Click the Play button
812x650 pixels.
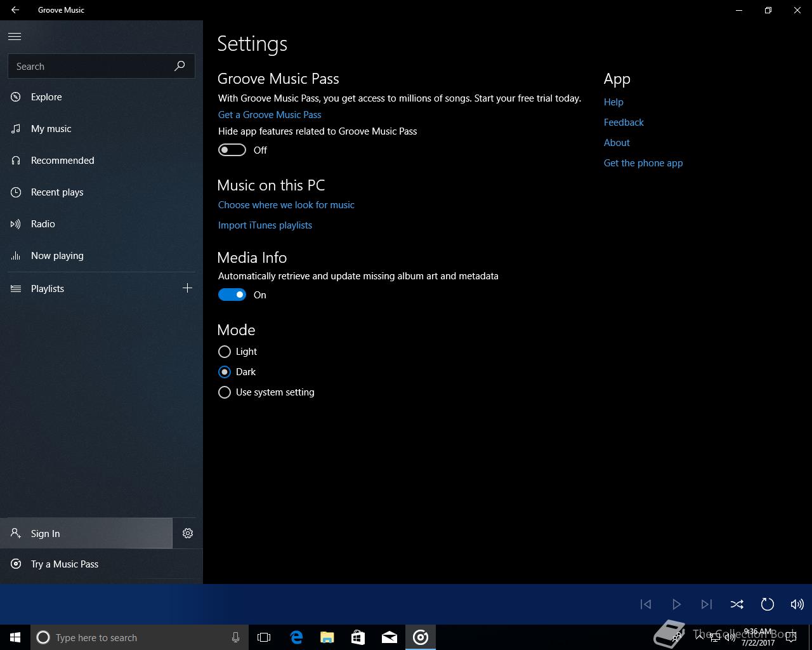click(x=676, y=604)
